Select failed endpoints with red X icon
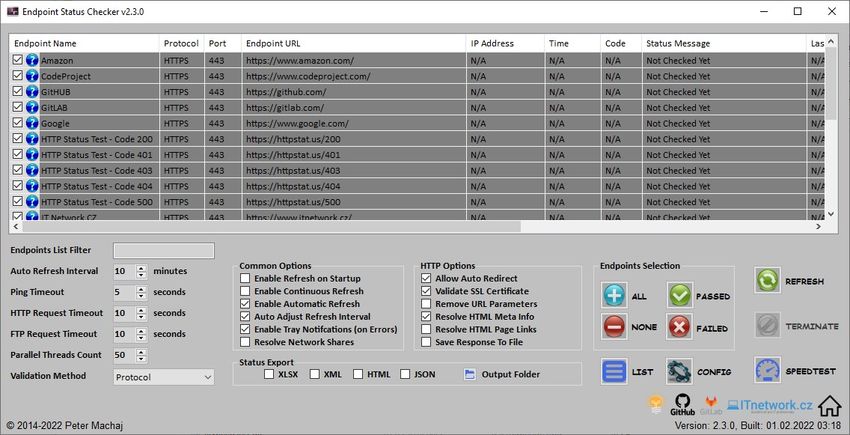The image size is (850, 435). pos(679,327)
